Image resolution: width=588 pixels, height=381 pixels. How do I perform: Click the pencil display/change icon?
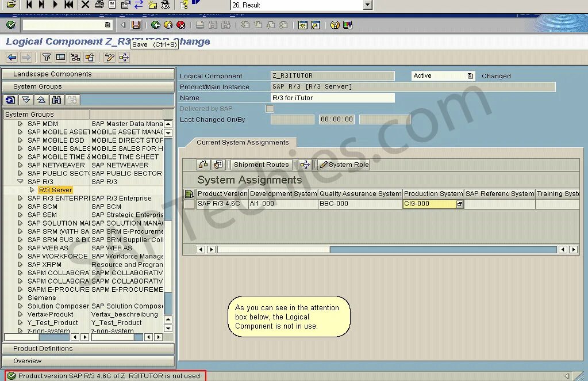110,58
